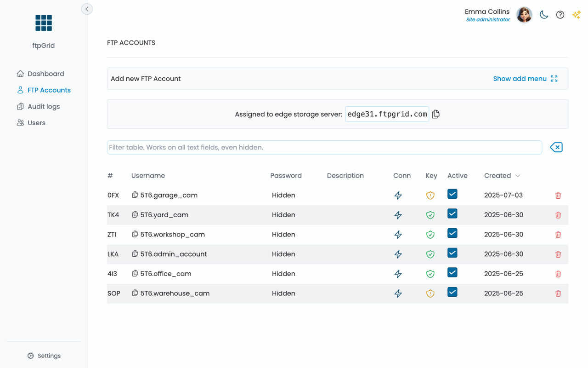588x368 pixels.
Task: Click the filter table input field
Action: point(324,147)
